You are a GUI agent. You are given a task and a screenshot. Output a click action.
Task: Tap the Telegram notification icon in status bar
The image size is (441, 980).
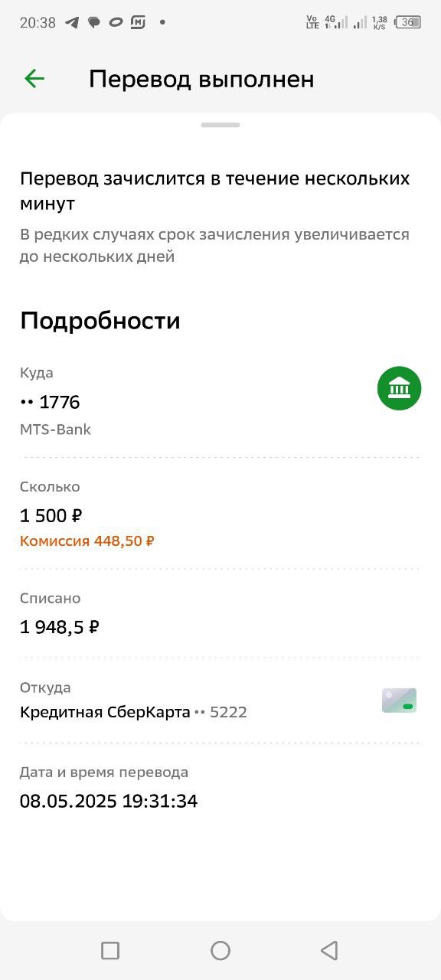[x=72, y=22]
